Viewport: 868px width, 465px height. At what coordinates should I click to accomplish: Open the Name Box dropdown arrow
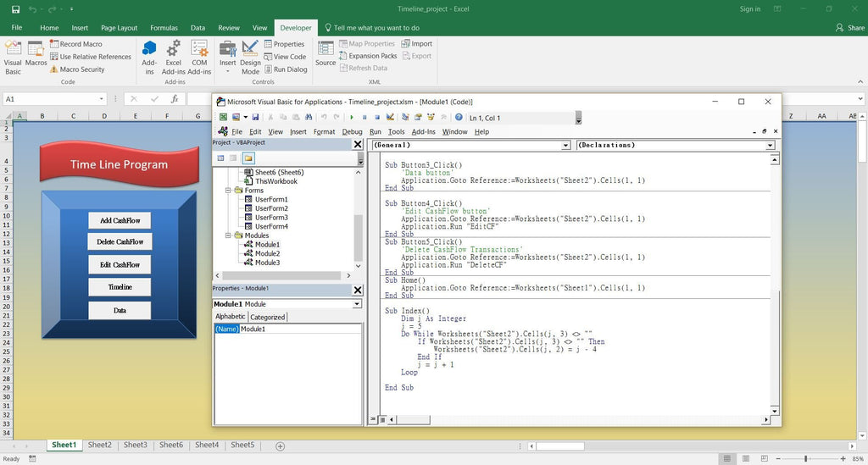click(x=102, y=99)
